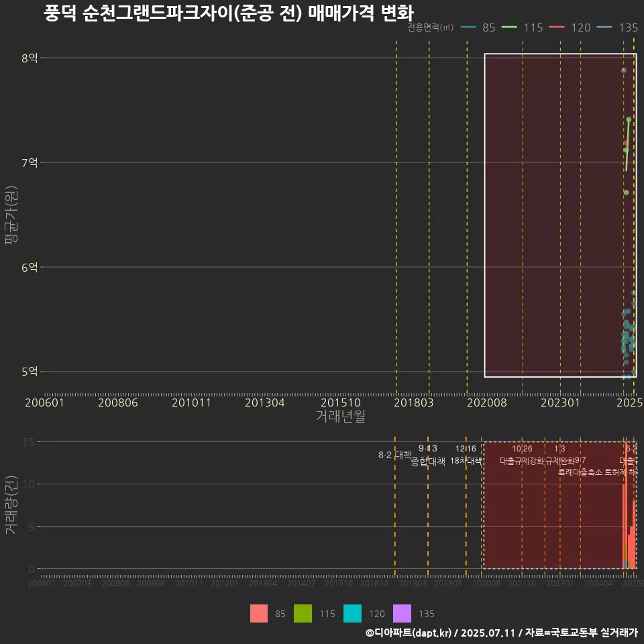
Task: Click the green 115 swatch in bottom legend
Action: 303,614
